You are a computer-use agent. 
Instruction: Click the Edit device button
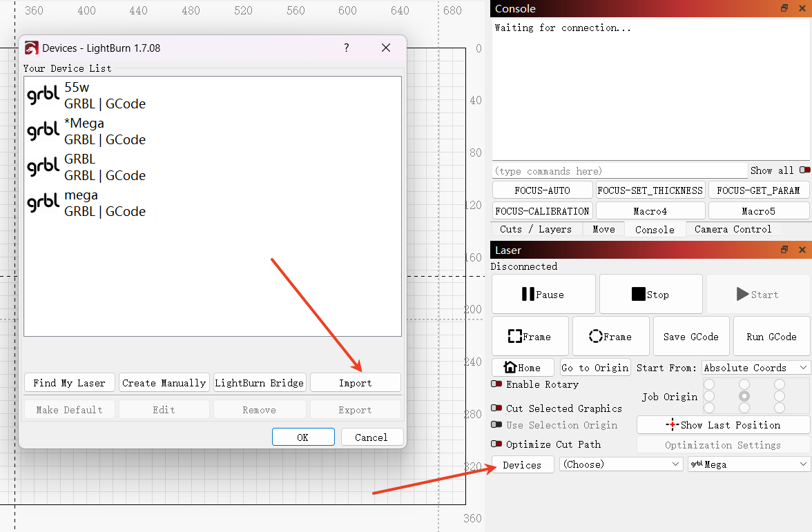coord(164,410)
